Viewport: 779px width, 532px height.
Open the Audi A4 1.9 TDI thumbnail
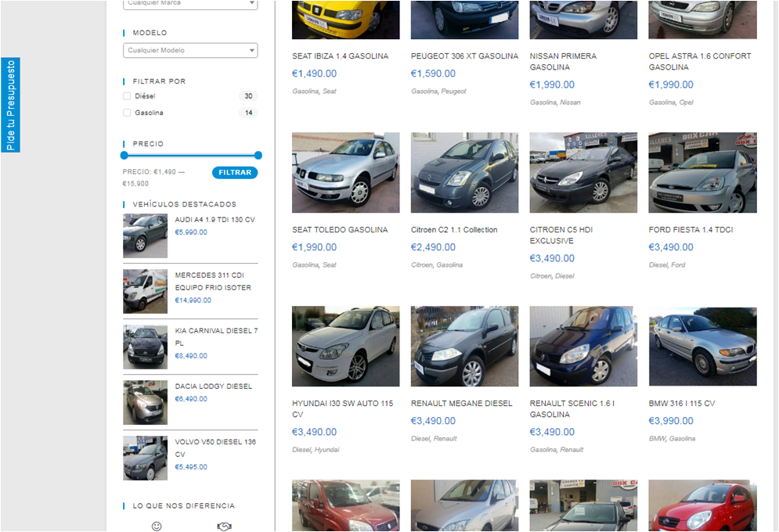tap(145, 235)
